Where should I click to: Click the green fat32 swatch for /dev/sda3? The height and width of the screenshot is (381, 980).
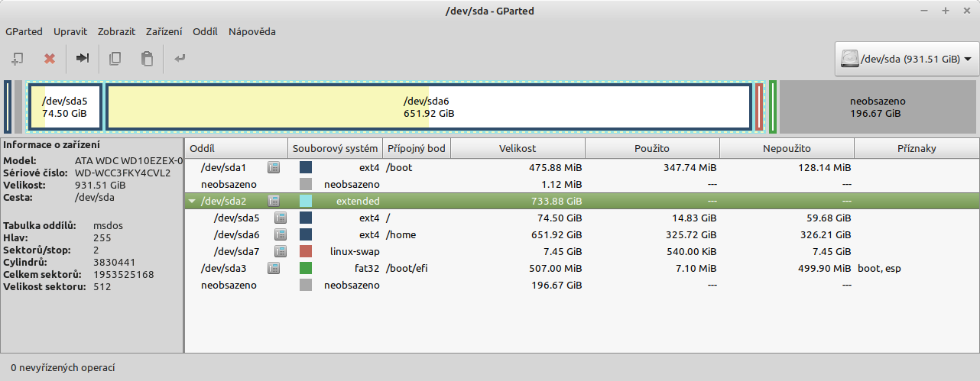tap(306, 268)
